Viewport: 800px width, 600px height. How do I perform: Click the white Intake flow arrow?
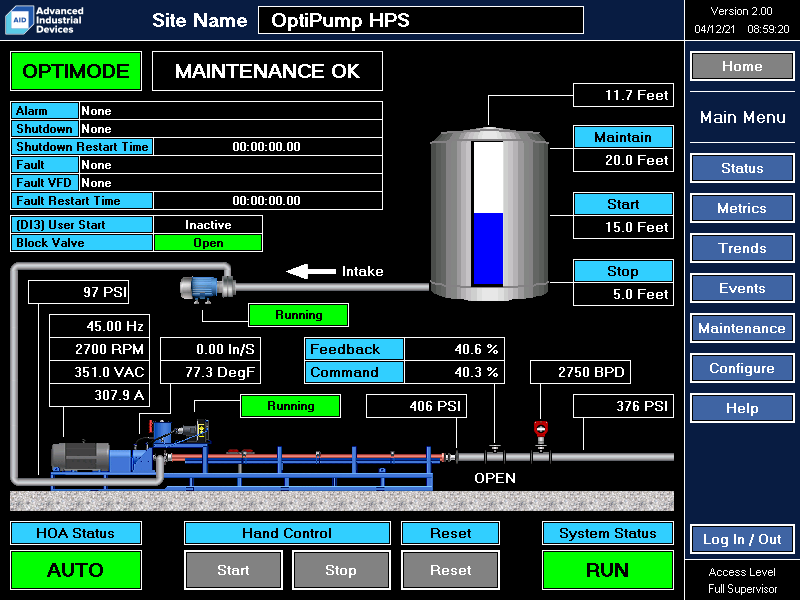[311, 271]
